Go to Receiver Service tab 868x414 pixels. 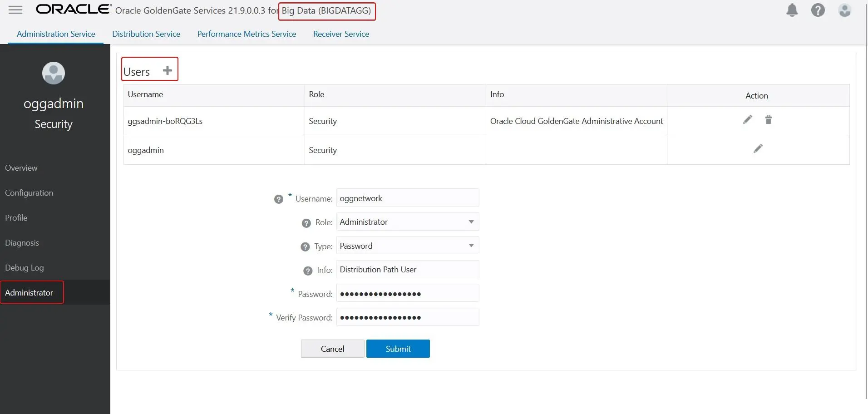click(x=341, y=34)
